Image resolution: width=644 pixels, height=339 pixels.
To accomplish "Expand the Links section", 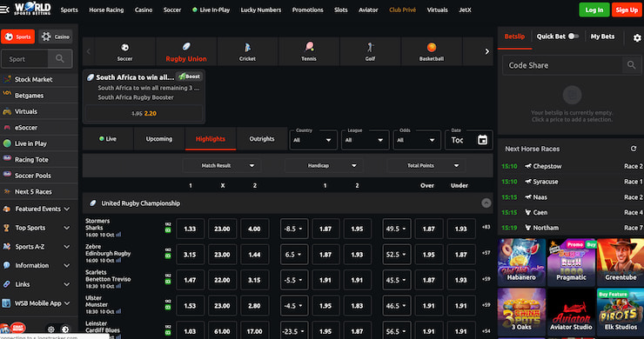I will (39, 284).
